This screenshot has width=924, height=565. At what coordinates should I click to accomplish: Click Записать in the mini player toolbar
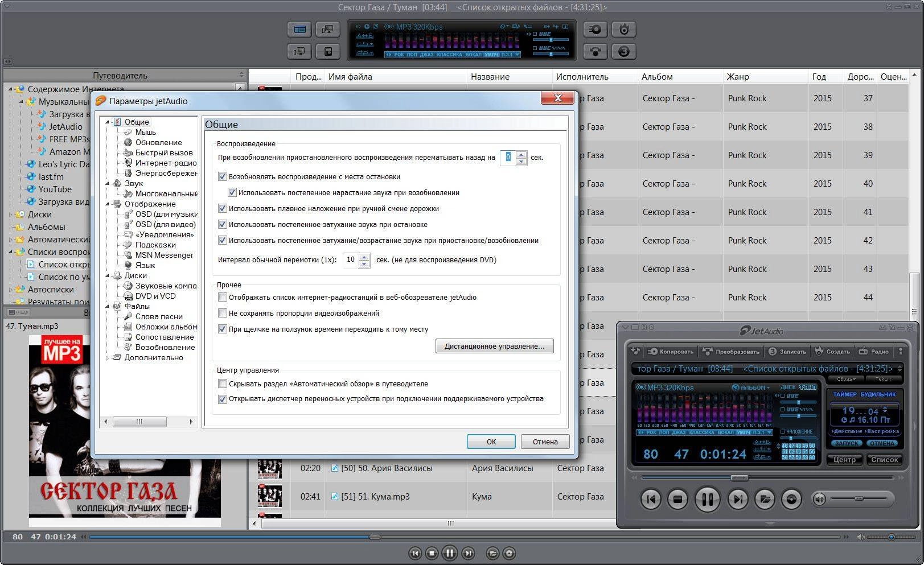coord(787,352)
